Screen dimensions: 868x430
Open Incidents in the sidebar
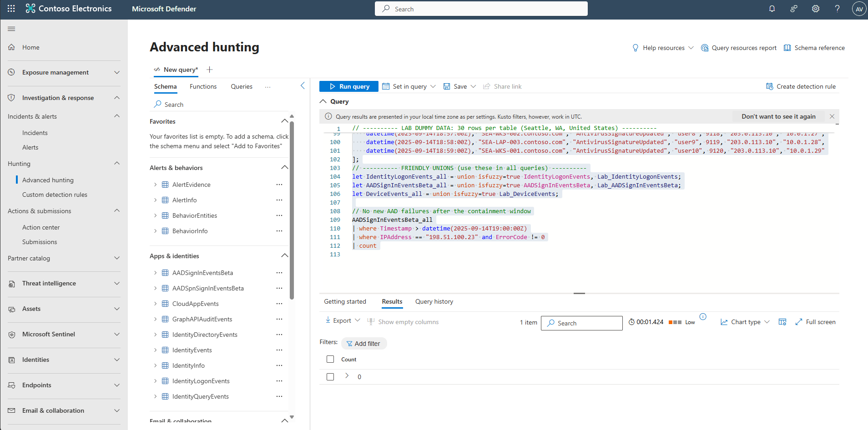(35, 133)
